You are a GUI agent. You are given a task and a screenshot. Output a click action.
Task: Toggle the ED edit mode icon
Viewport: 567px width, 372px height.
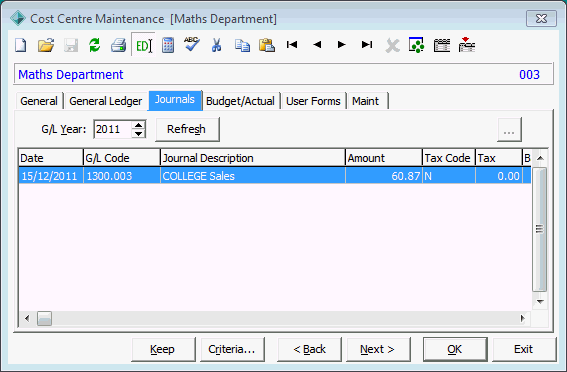pos(143,46)
